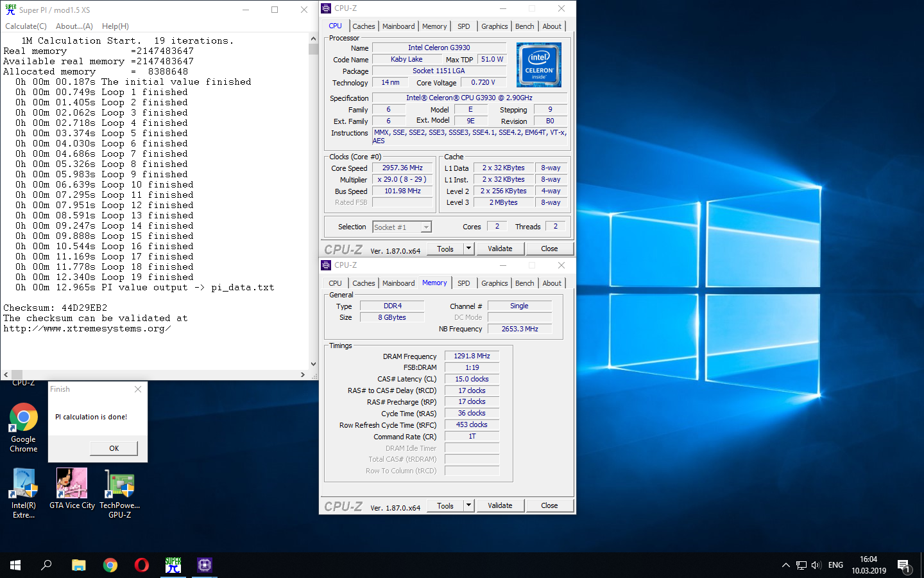
Task: Click Tools button in lower CPU-Z window
Action: click(x=445, y=505)
